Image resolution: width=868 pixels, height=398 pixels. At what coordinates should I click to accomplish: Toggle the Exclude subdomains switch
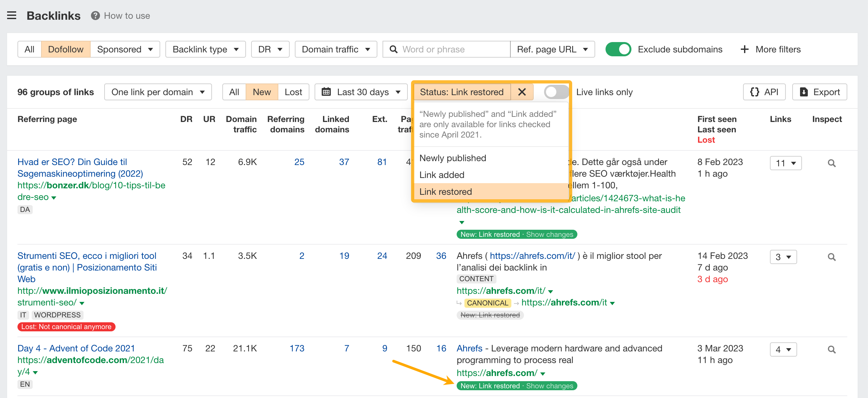point(618,50)
